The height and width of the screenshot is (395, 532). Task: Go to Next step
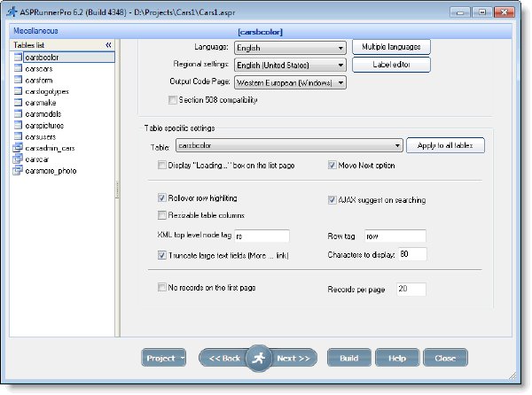293,358
